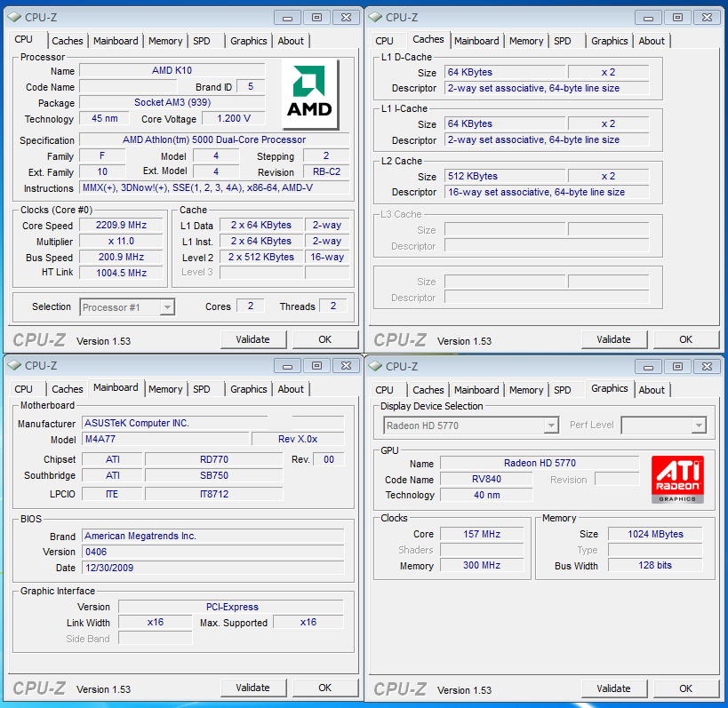
Task: Close the Caches window
Action: click(707, 18)
